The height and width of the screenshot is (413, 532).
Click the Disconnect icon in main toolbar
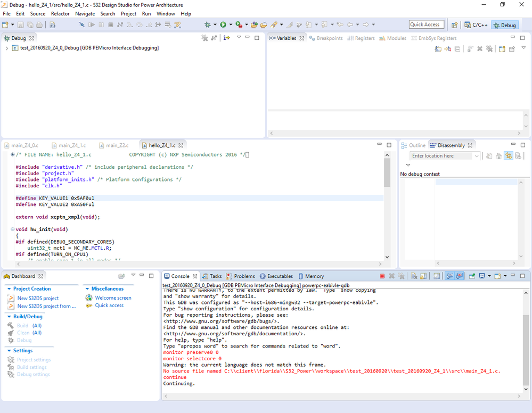(120, 25)
